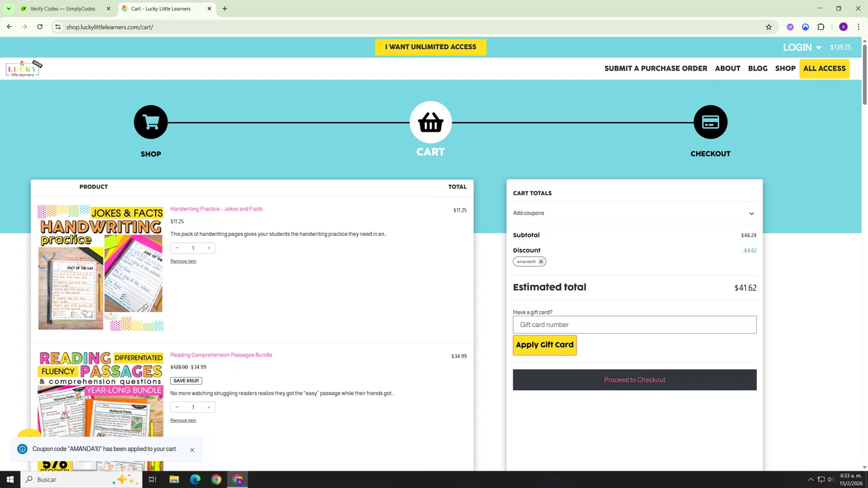868x488 pixels.
Task: Open the Handwriting Practice product thumbnail
Action: click(x=101, y=267)
